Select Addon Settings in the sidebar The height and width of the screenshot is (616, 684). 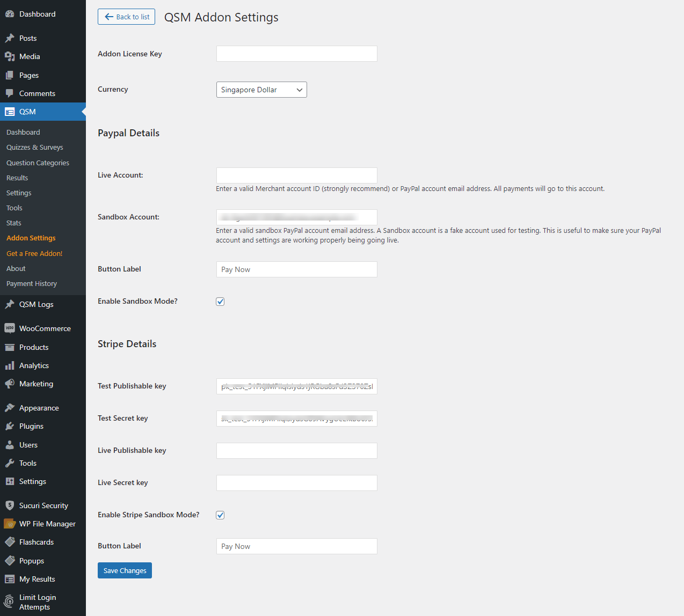click(31, 238)
